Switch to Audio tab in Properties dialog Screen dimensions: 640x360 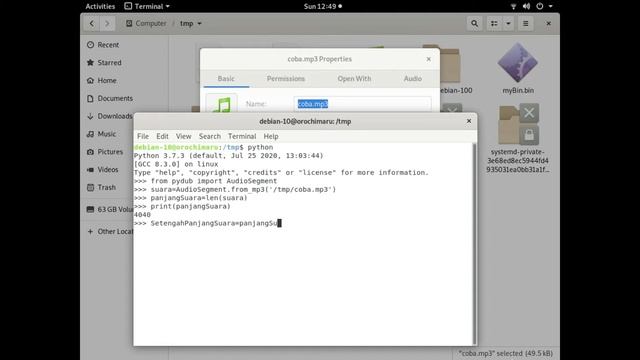(x=413, y=78)
